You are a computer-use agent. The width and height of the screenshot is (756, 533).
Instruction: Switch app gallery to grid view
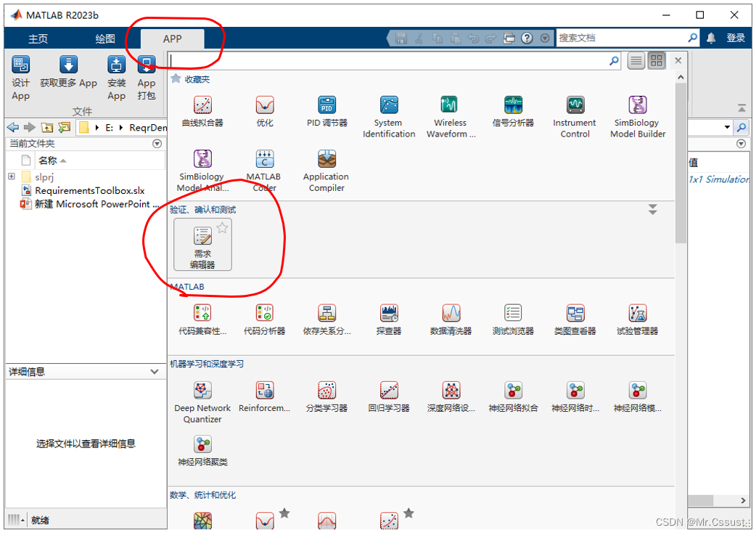click(x=657, y=61)
